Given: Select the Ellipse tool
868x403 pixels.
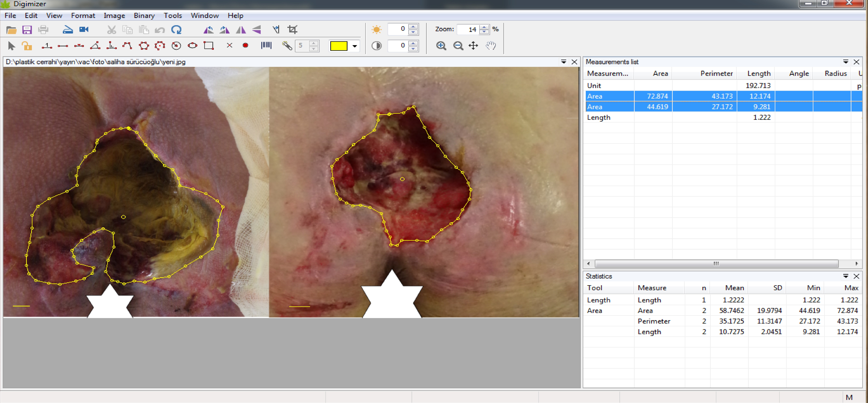Looking at the screenshot, I should [192, 46].
